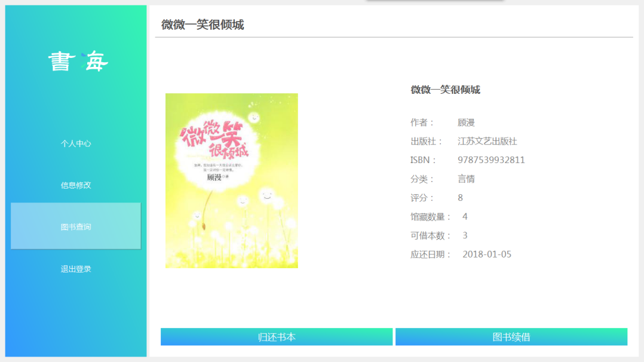Image resolution: width=644 pixels, height=362 pixels.
Task: Click the 图书续借 button
Action: [511, 337]
